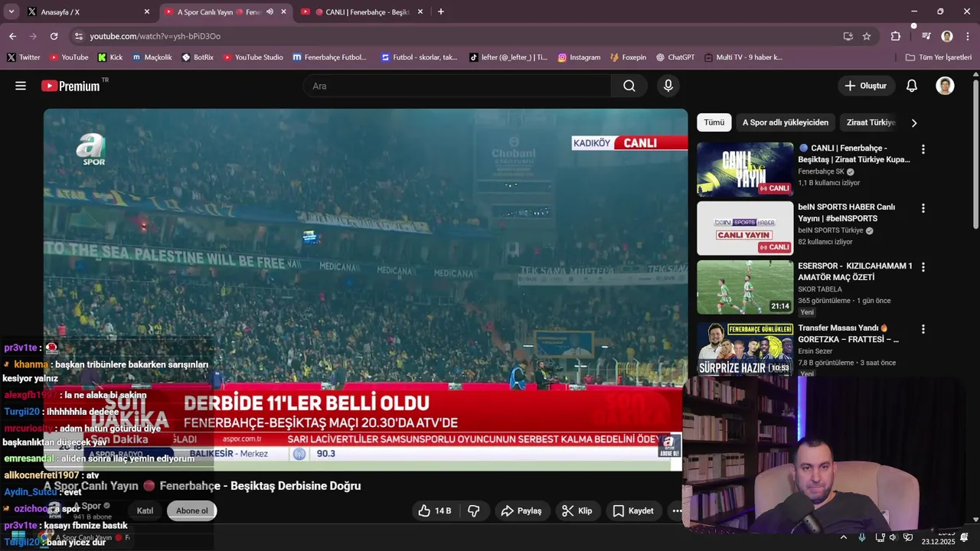Toggle system microphone in tray
980x551 pixels.
tap(863, 537)
